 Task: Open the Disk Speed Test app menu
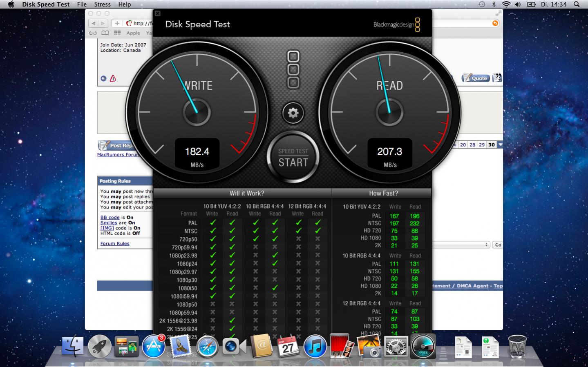click(46, 4)
